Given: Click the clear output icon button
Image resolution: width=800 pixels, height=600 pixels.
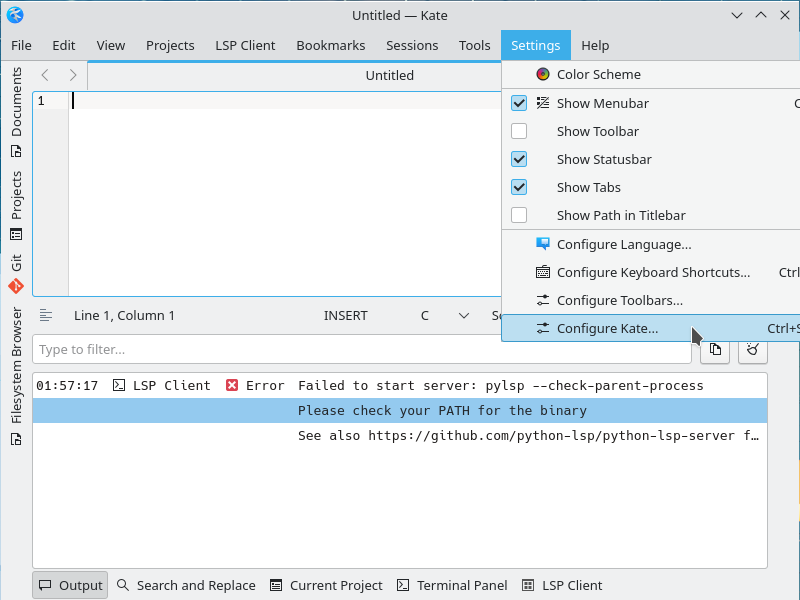Looking at the screenshot, I should click(753, 349).
